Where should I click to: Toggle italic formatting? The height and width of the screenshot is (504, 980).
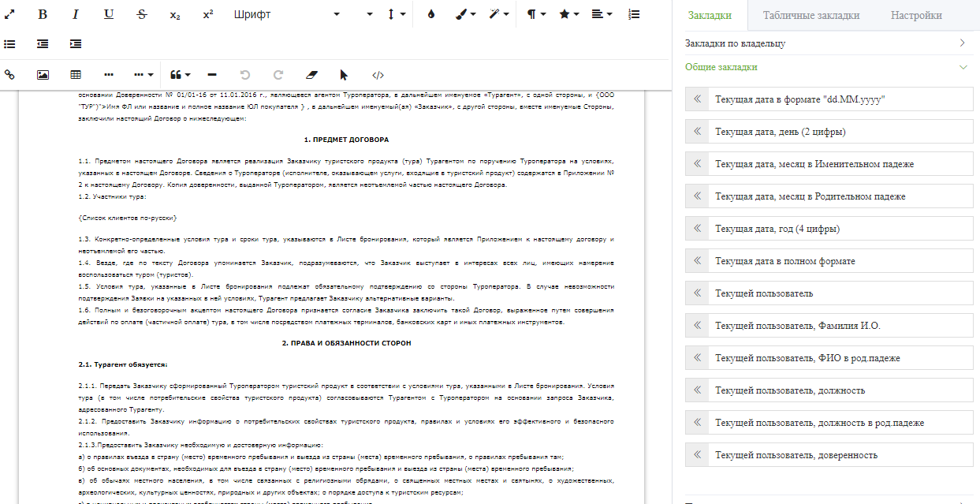(x=76, y=15)
